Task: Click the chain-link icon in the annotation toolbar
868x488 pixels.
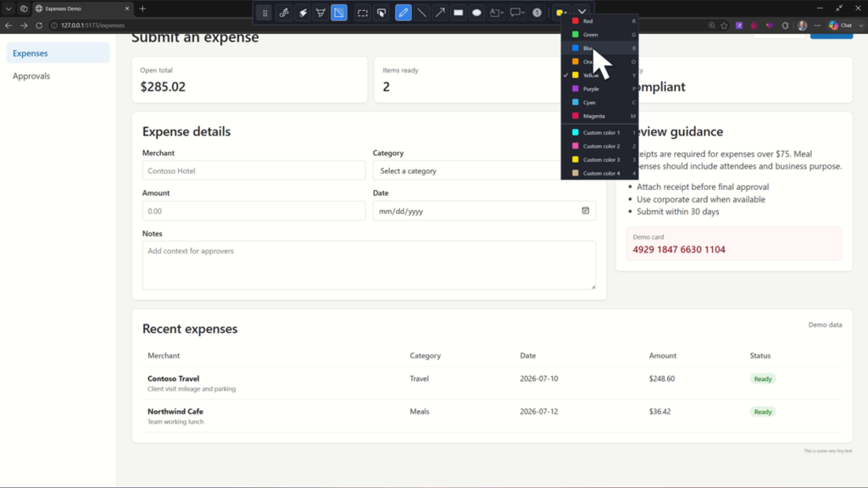Action: point(284,13)
